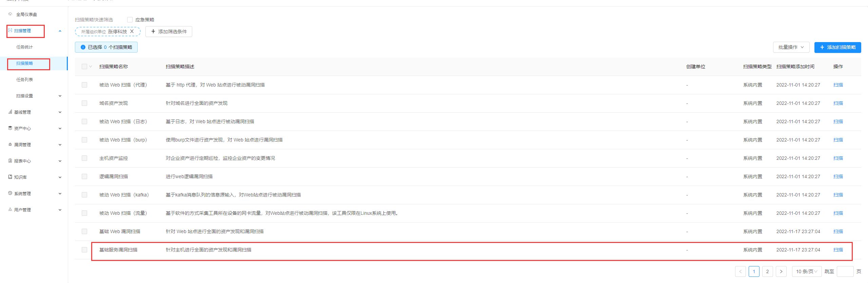Click the 基线管理 sidebar icon
868x283 pixels.
point(10,112)
